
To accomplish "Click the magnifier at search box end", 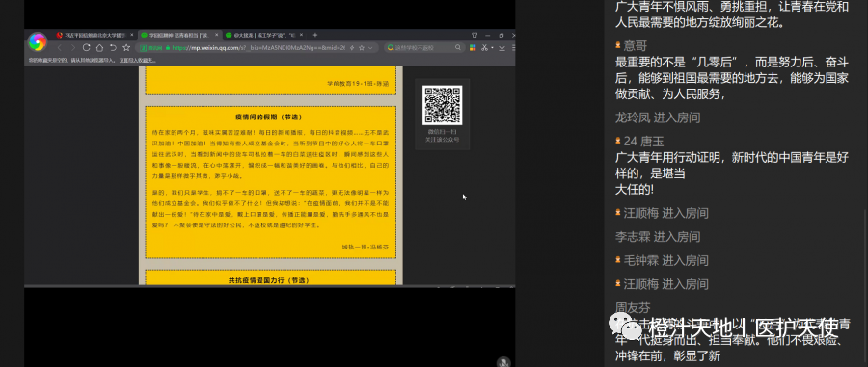I will 458,48.
